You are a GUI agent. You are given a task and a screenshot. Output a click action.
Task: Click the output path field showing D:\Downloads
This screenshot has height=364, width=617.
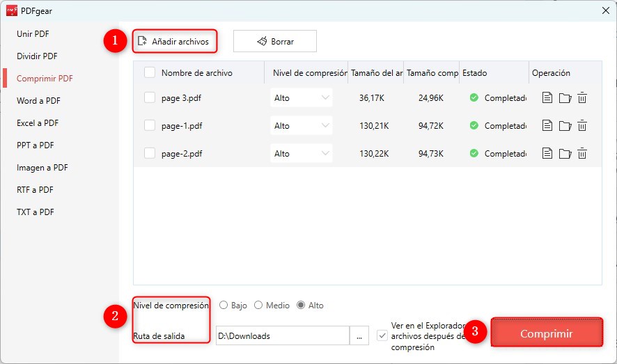click(x=282, y=335)
